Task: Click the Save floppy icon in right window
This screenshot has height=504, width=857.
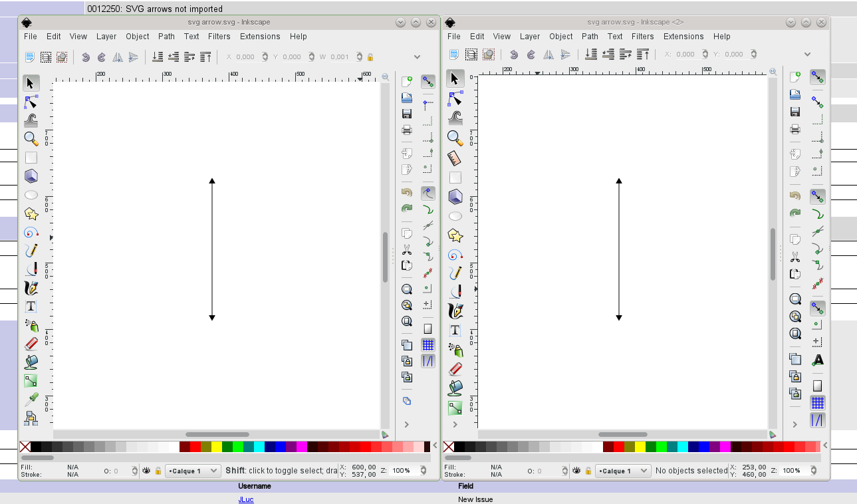Action: point(795,111)
